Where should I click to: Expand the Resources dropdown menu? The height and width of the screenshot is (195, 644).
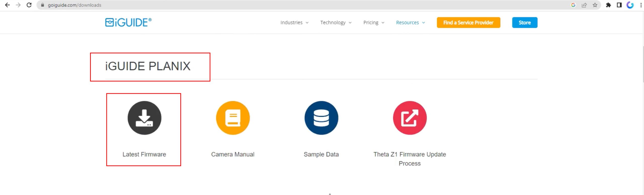point(411,23)
